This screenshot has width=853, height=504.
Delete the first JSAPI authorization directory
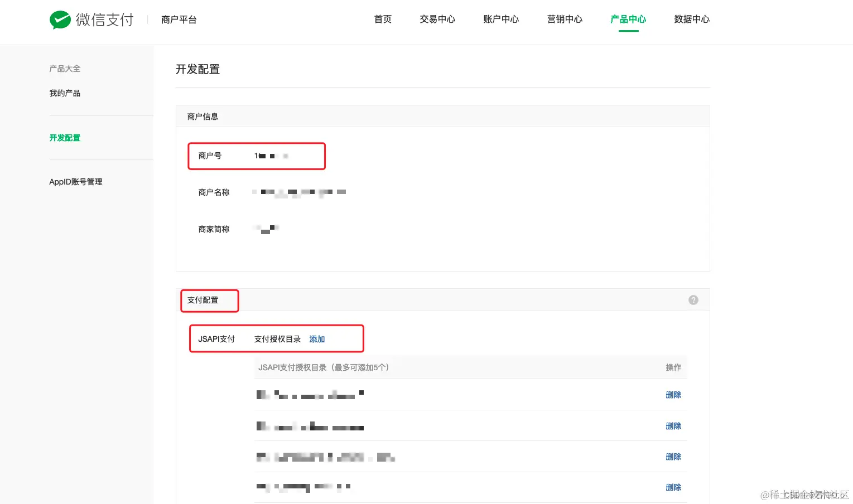[673, 395]
